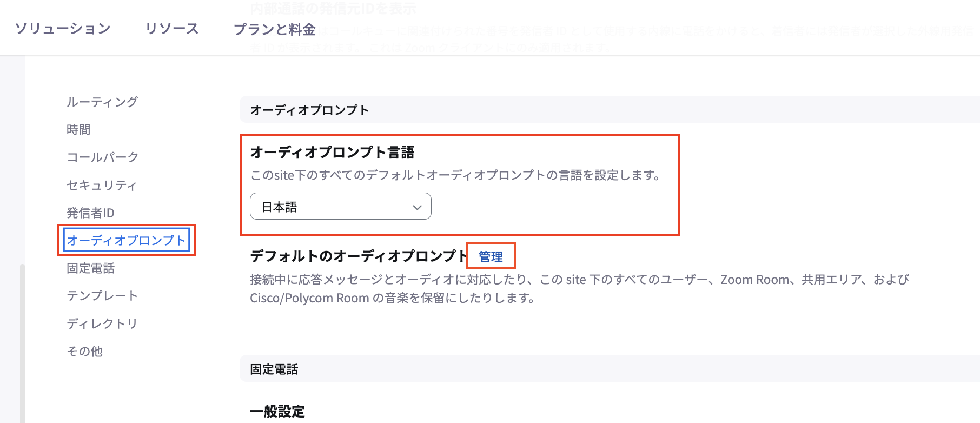980x423 pixels.
Task: Open the プランと料金 page
Action: [274, 29]
